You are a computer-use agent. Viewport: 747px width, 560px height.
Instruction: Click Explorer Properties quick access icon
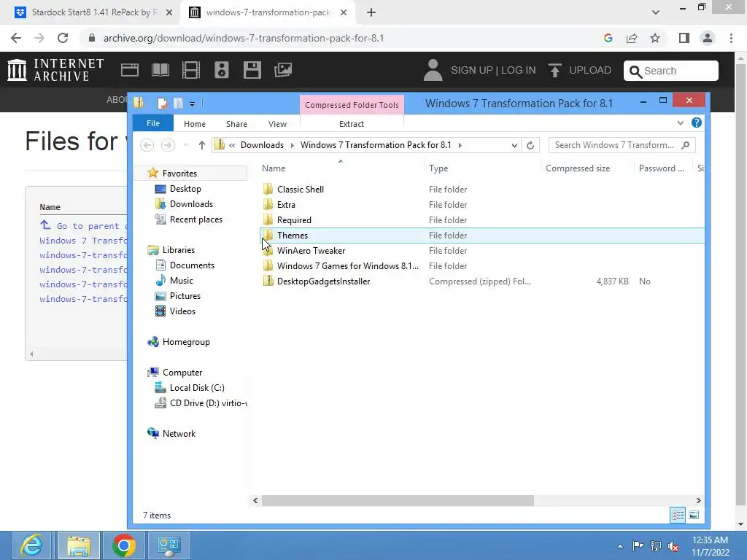[163, 104]
